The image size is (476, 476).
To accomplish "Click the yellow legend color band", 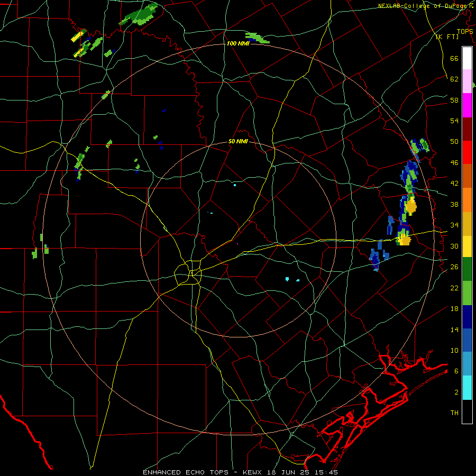I will (x=467, y=246).
